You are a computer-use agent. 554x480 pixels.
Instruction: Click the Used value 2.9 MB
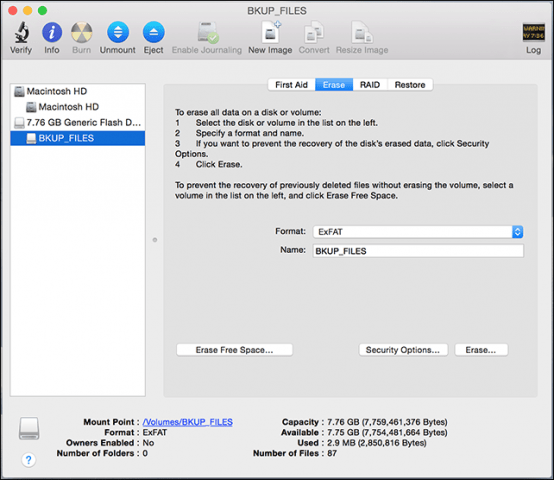point(377,443)
